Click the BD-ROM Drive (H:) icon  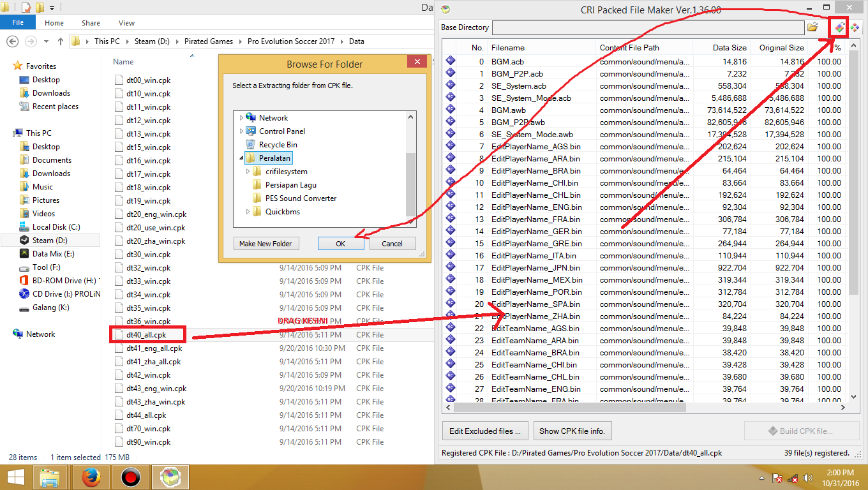coord(24,281)
